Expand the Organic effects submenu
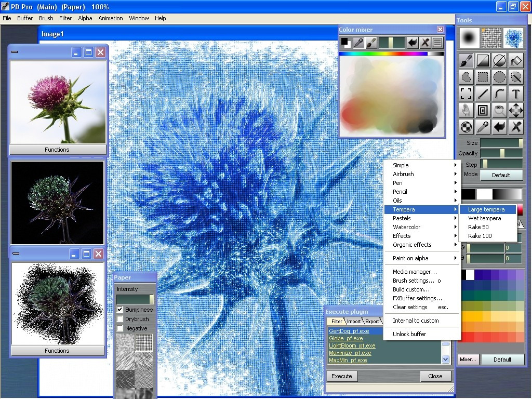The height and width of the screenshot is (399, 532). click(x=422, y=245)
